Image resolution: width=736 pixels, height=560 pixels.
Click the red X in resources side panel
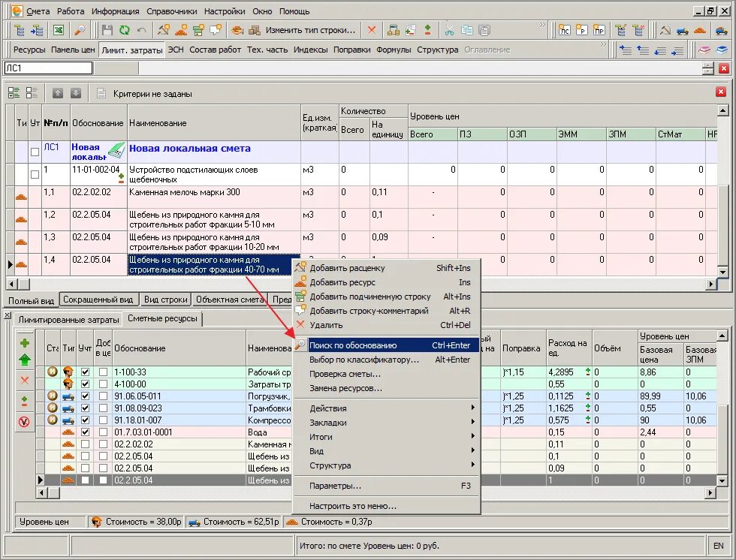pos(25,381)
